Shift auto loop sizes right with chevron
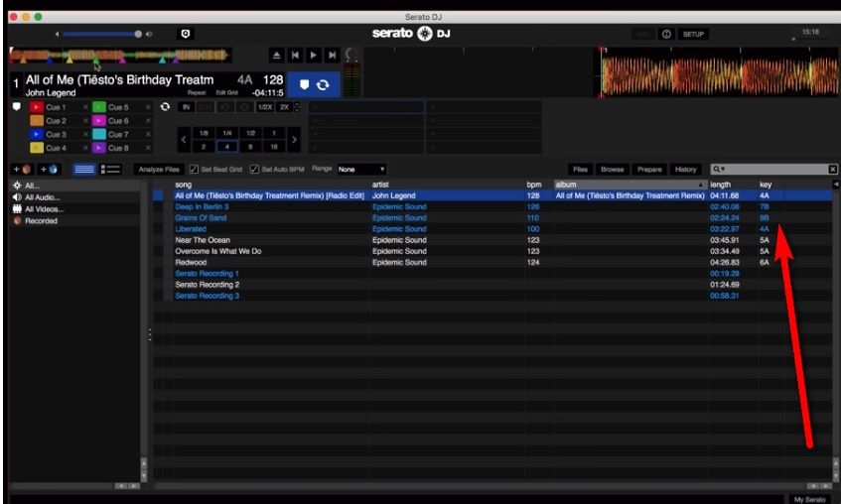The height and width of the screenshot is (504, 841). (294, 140)
